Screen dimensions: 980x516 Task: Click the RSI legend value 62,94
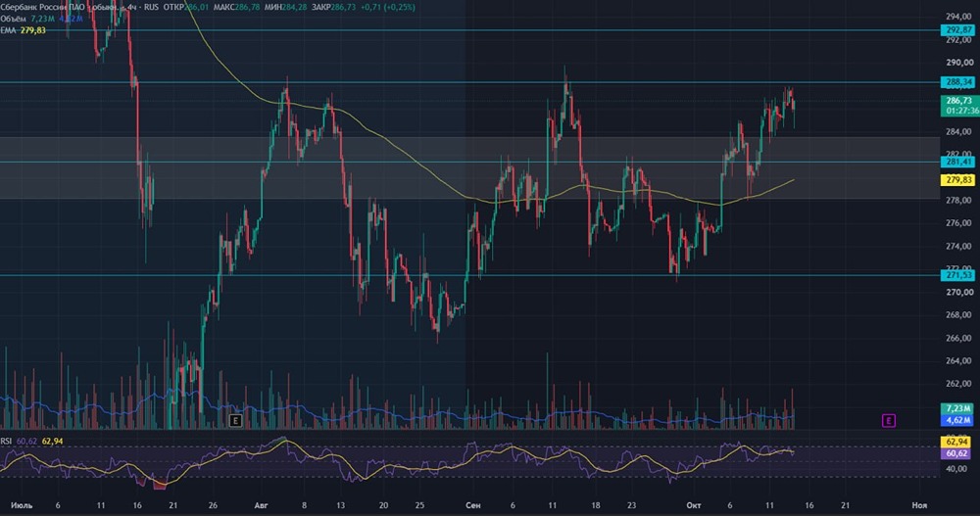pos(52,441)
